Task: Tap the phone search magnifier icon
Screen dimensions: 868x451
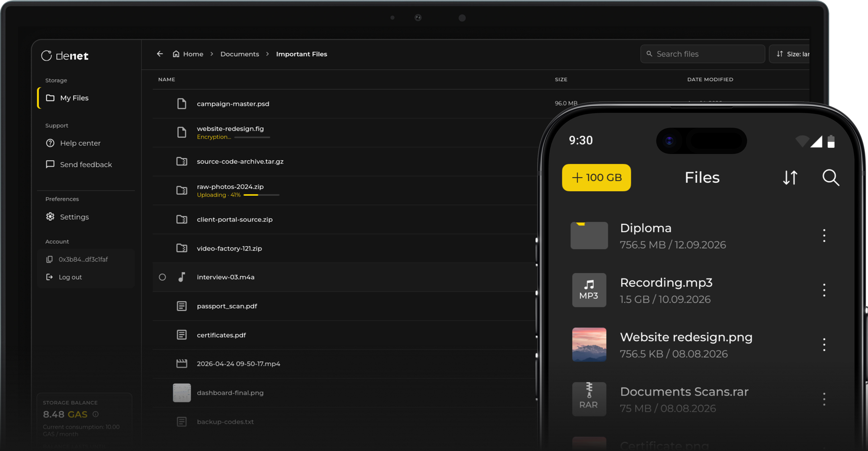Action: 831,178
